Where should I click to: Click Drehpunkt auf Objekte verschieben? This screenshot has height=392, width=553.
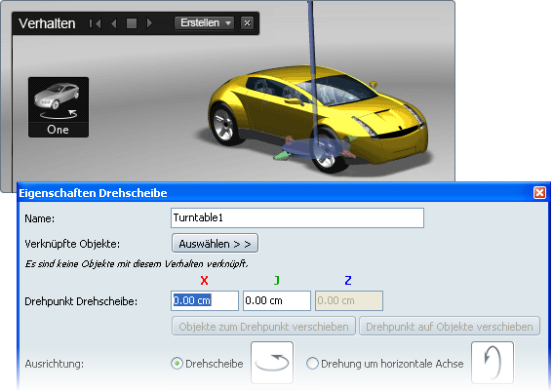pyautogui.click(x=450, y=327)
